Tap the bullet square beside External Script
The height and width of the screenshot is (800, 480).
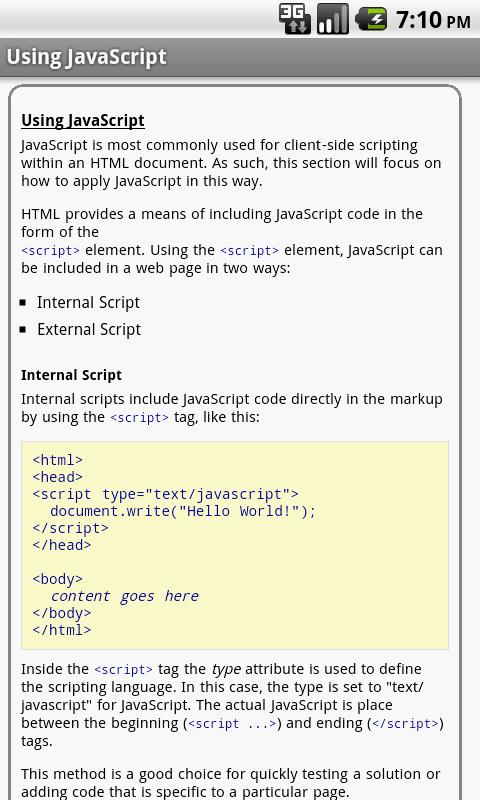23,330
